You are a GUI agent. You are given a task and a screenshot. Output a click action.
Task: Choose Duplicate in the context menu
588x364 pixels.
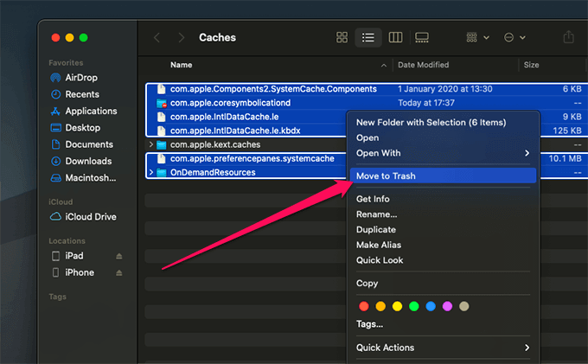coord(376,229)
